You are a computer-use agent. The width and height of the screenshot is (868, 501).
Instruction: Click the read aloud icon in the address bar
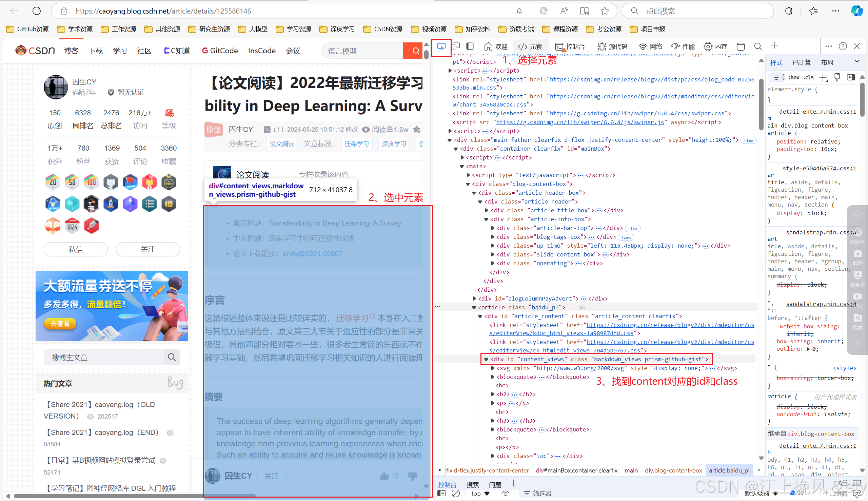[564, 11]
